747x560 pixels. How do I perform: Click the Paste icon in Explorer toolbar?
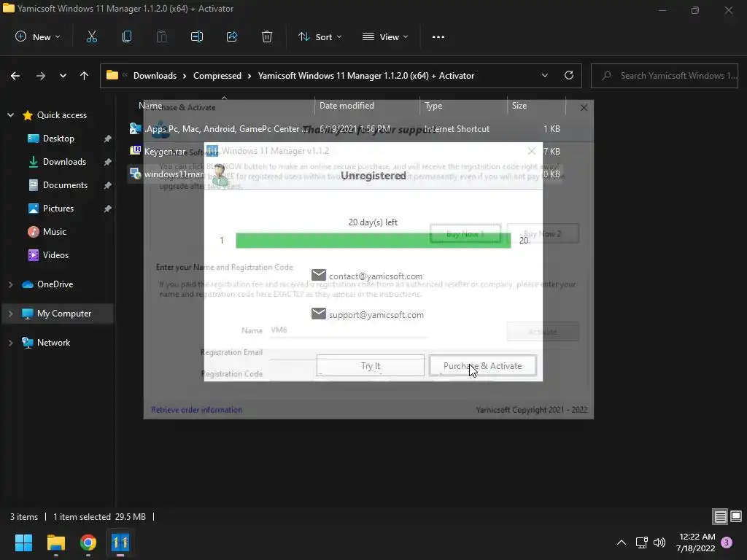point(162,36)
